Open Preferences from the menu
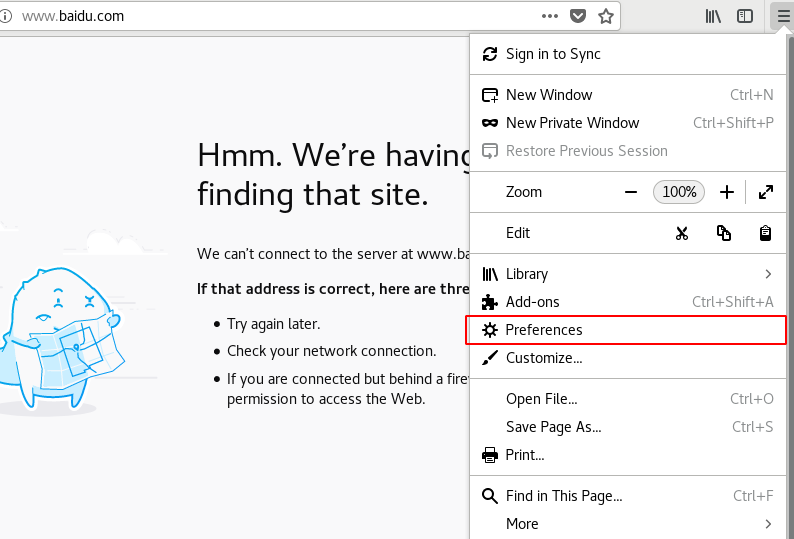The width and height of the screenshot is (794, 539). coord(628,330)
